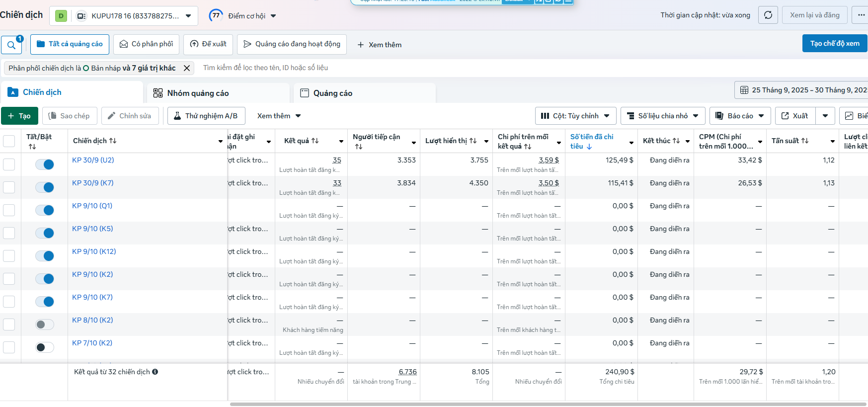
Task: Click the green Tạo create button
Action: [19, 116]
